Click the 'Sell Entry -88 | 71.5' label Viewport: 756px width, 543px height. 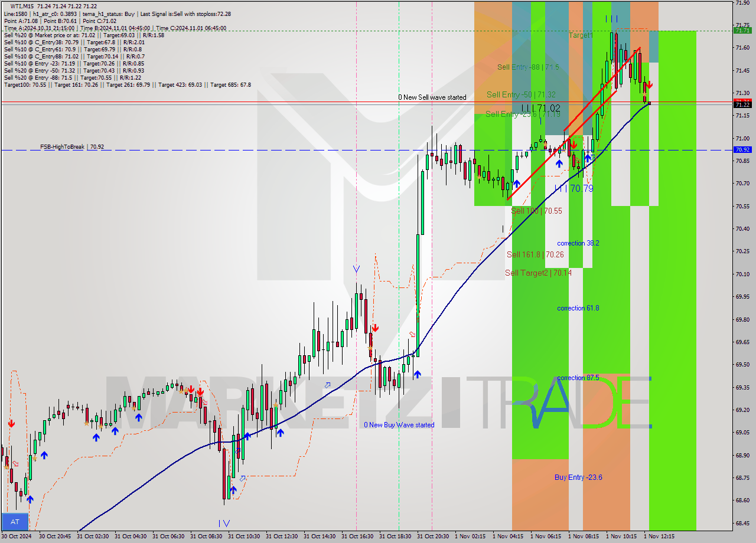click(x=528, y=67)
